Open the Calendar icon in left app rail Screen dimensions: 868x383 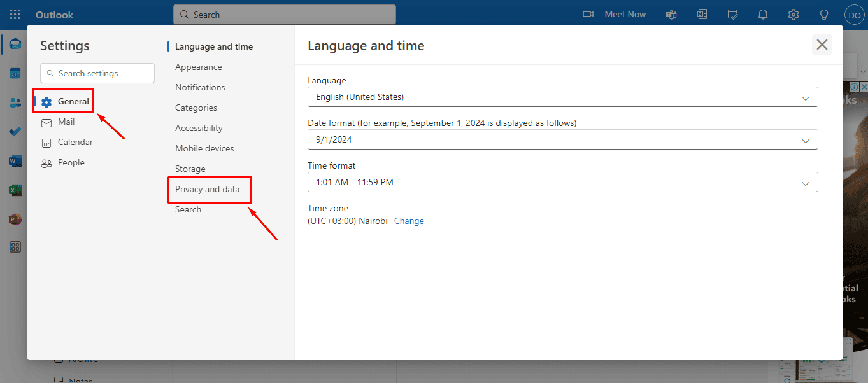pyautogui.click(x=15, y=73)
